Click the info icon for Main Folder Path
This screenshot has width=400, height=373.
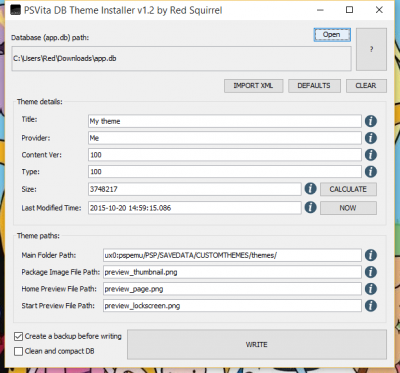pos(371,255)
